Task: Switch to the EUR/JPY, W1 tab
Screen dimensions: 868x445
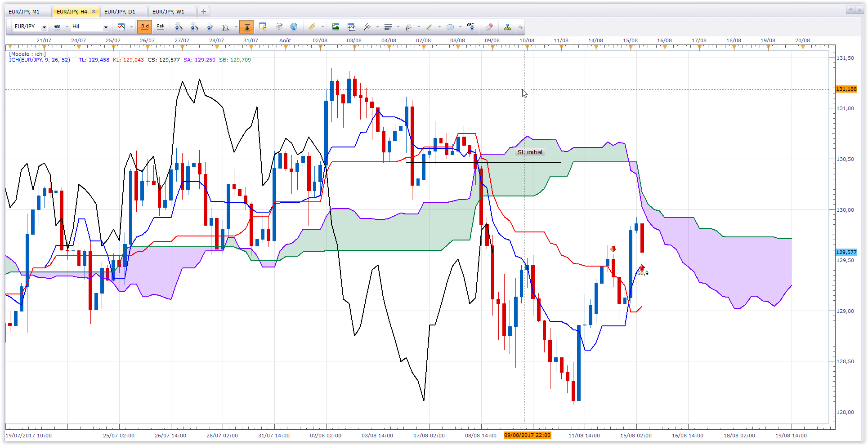Action: 172,12
